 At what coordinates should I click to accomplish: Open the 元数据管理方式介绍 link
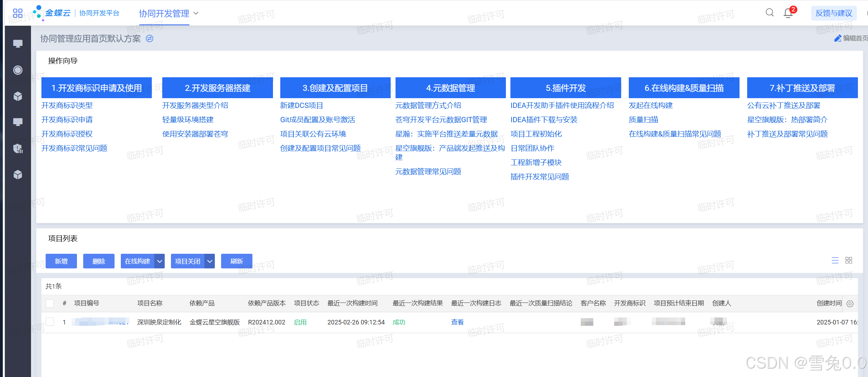click(428, 105)
